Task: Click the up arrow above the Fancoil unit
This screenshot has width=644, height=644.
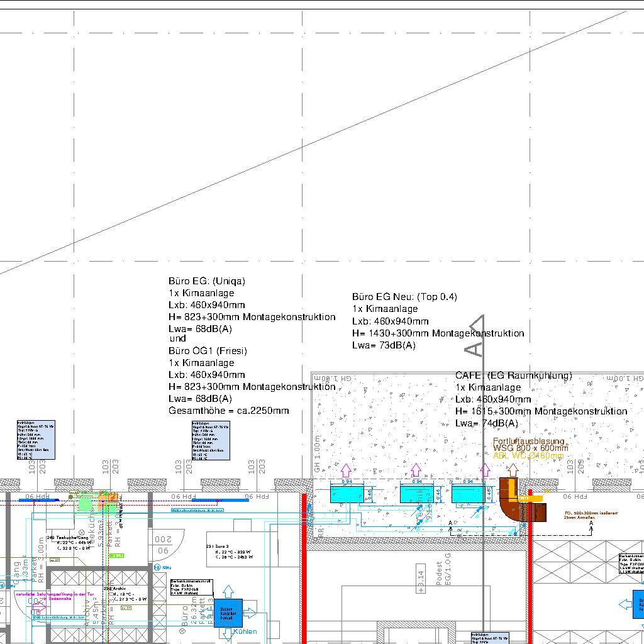Action: point(228,592)
